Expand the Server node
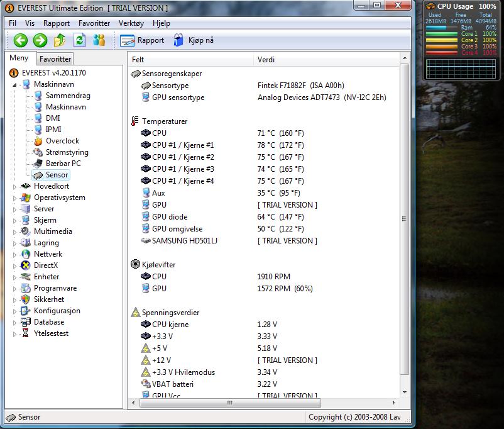 click(x=14, y=209)
